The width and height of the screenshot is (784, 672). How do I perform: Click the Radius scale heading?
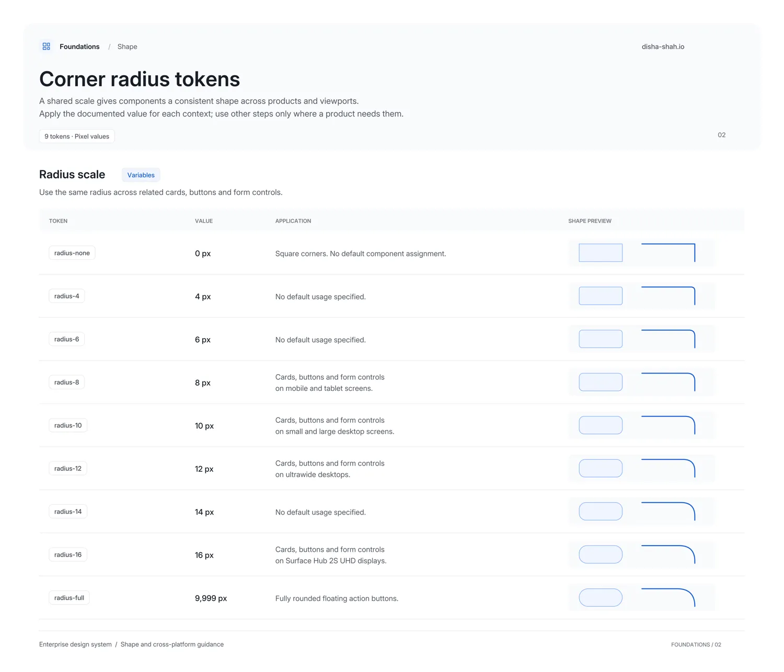point(72,175)
